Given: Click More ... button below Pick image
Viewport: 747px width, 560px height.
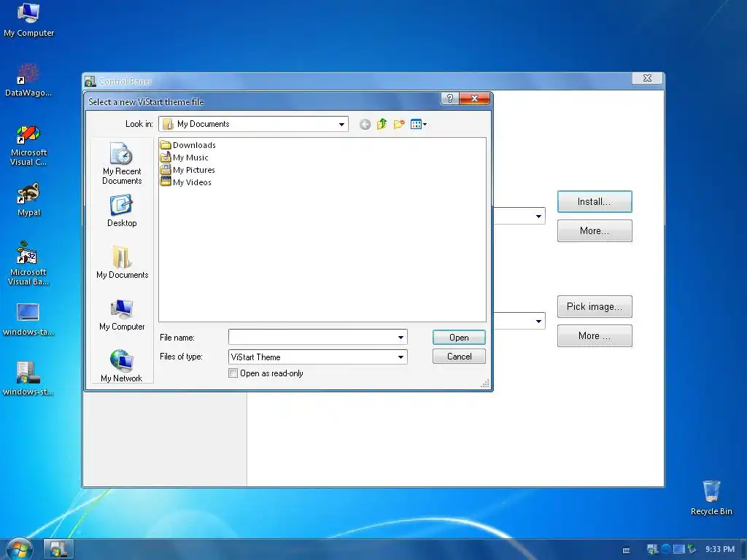Looking at the screenshot, I should [595, 335].
